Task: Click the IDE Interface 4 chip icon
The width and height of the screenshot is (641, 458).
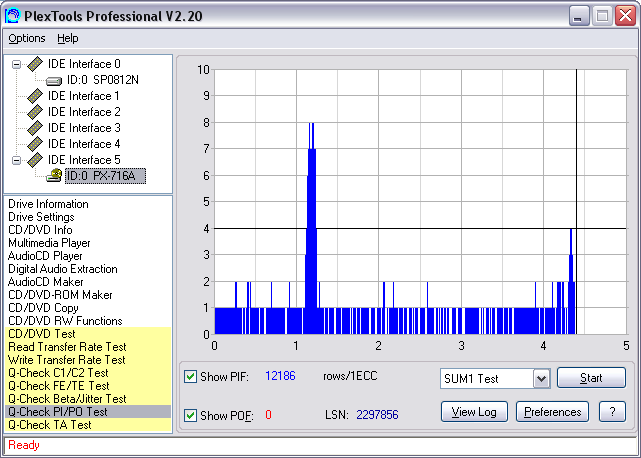Action: 35,144
